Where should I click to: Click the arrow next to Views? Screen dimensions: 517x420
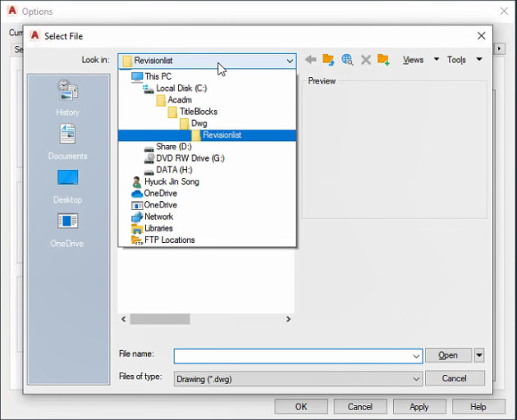pyautogui.click(x=437, y=59)
